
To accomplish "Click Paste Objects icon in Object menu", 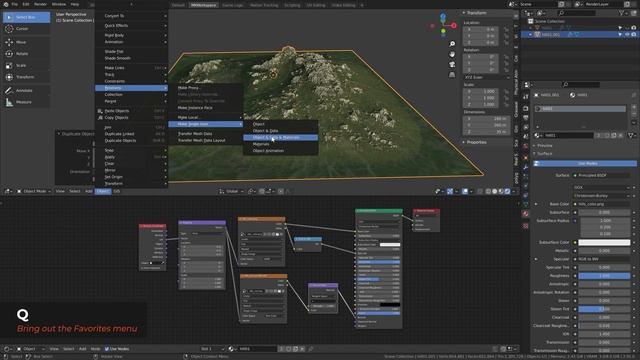I will point(100,111).
